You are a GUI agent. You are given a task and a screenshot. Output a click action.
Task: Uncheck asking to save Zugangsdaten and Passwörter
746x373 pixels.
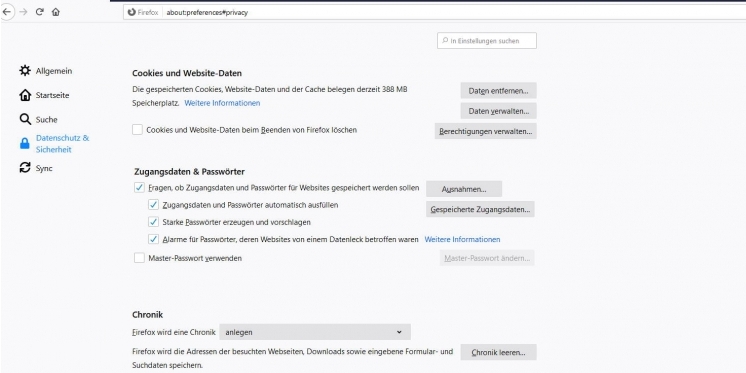[x=139, y=188]
